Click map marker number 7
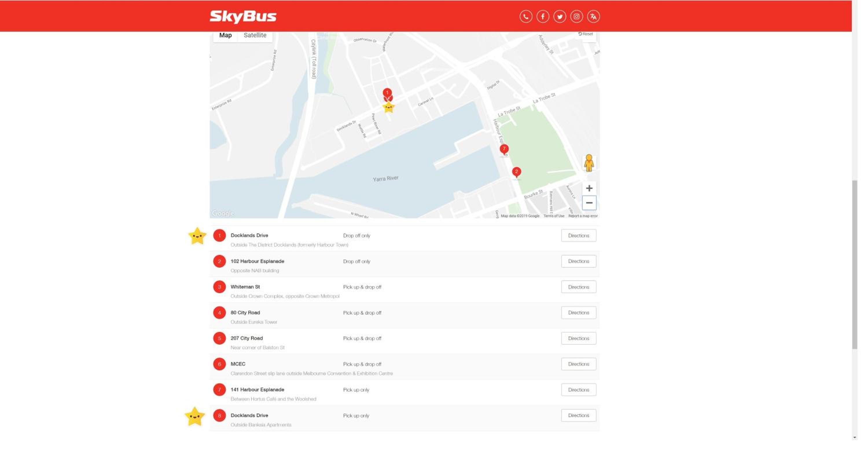The image size is (868, 453). tap(504, 149)
